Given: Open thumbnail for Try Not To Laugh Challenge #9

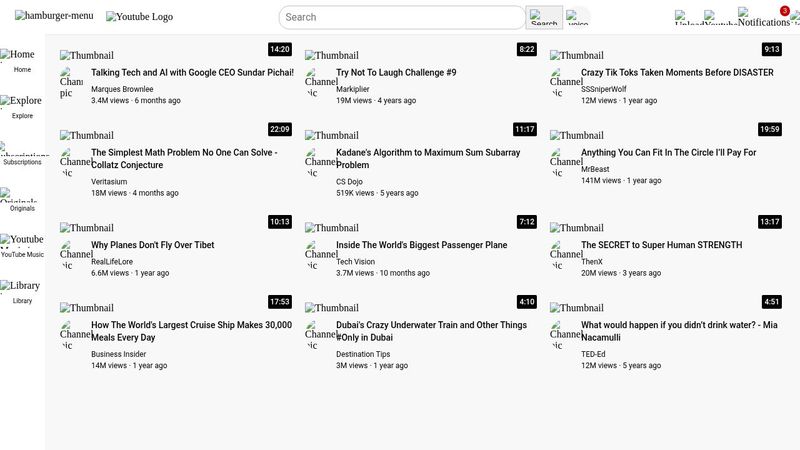Looking at the screenshot, I should tap(332, 55).
